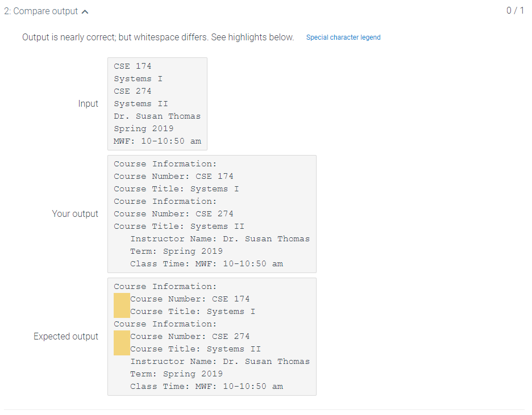Select the Spring 2019 line in Input

(x=144, y=128)
